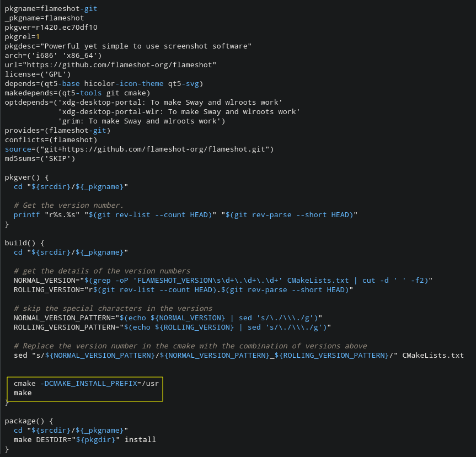
Task: Click the make DESTDIR install line
Action: pos(85,440)
